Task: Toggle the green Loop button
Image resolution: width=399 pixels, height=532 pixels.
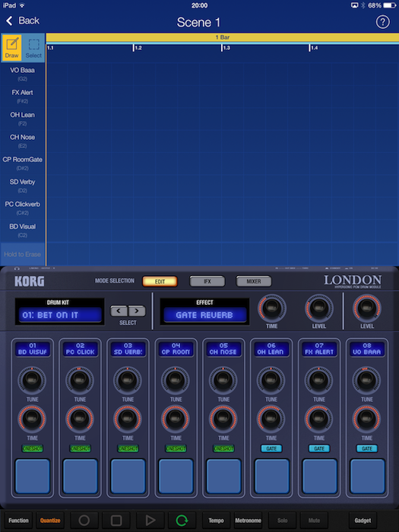Action: (x=182, y=520)
